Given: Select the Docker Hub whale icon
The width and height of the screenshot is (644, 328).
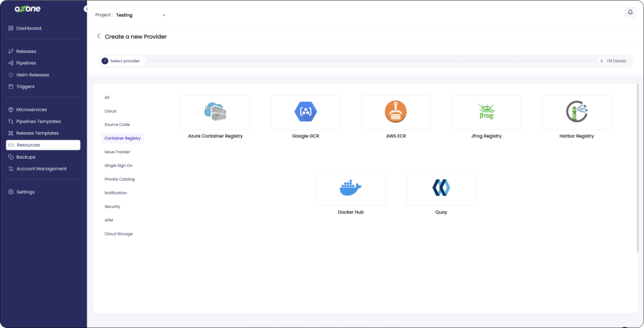Looking at the screenshot, I should coord(350,188).
